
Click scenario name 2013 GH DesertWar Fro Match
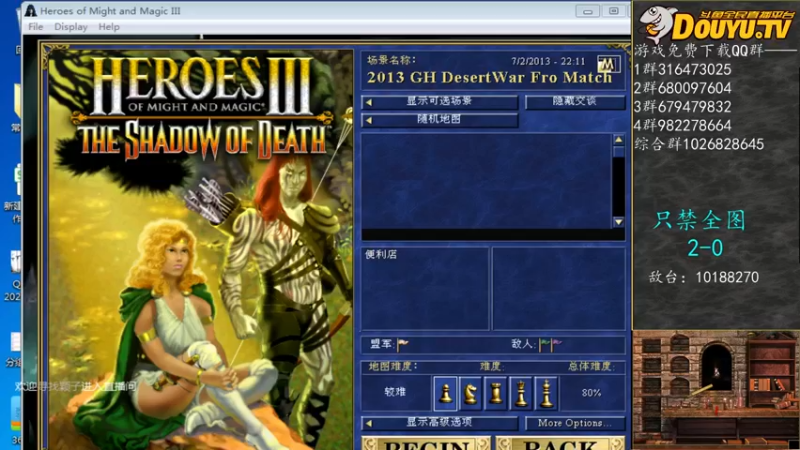tap(489, 78)
